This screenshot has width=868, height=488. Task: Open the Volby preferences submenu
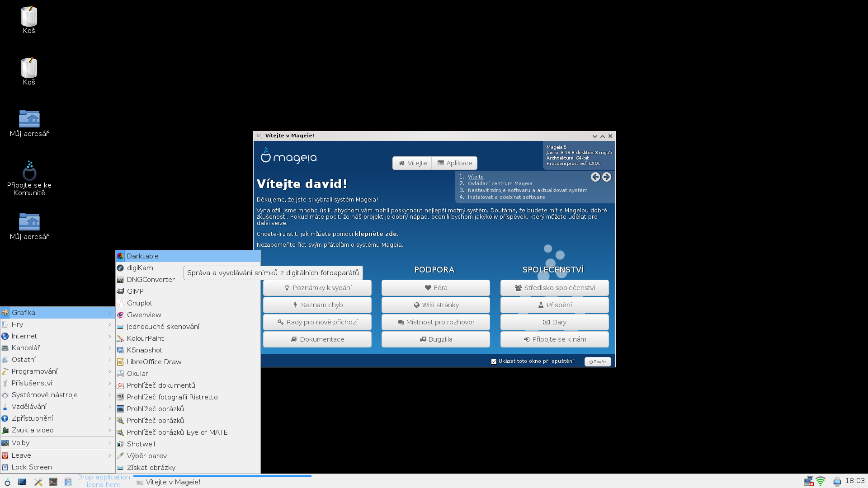pyautogui.click(x=57, y=443)
